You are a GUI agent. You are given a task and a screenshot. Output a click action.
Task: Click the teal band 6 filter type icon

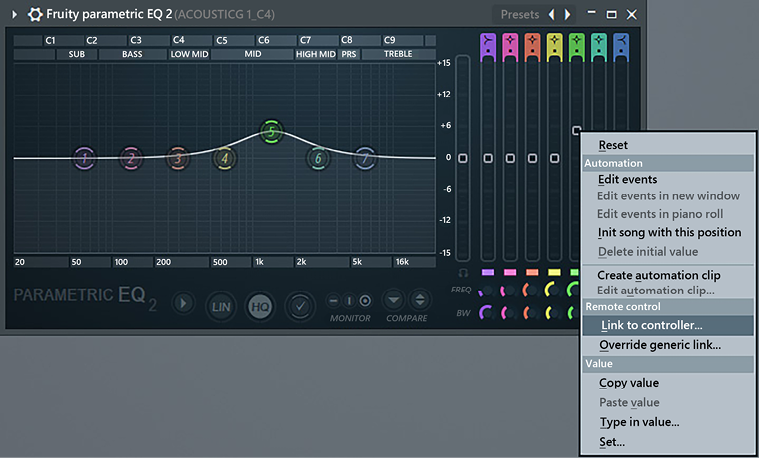click(x=599, y=47)
